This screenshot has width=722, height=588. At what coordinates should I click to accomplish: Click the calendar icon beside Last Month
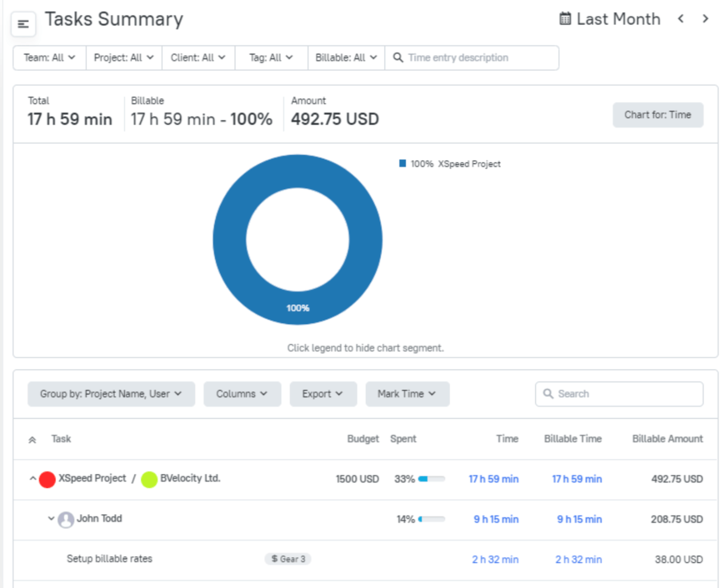pos(565,19)
